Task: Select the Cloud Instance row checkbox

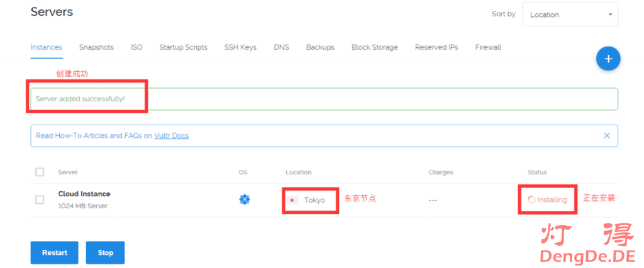Action: click(x=40, y=199)
